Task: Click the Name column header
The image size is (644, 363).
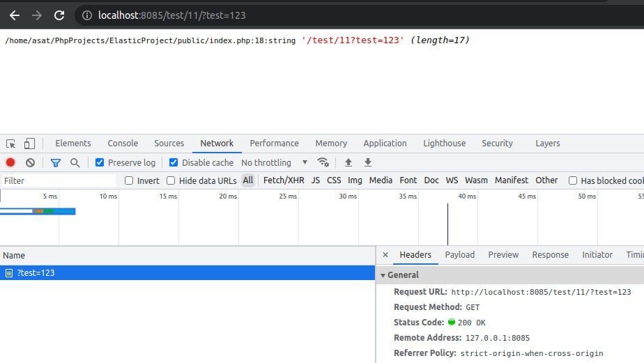Action: pos(187,256)
